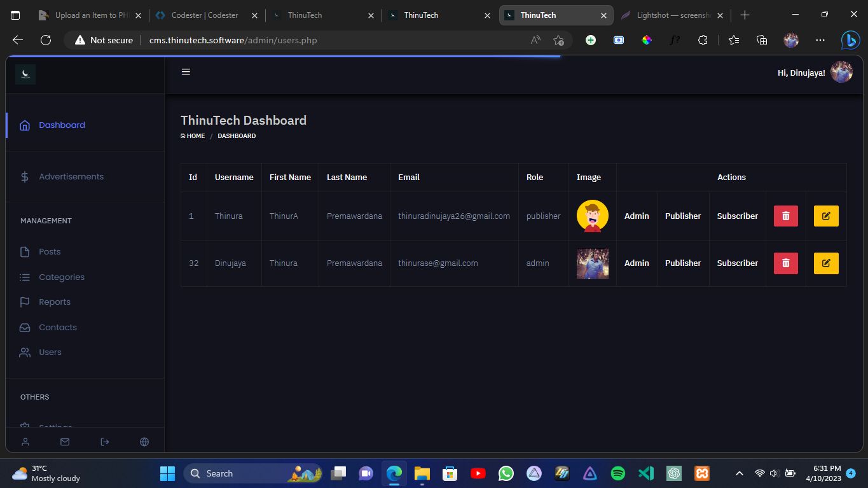This screenshot has height=488, width=868.
Task: Open Spotify from taskbar
Action: coord(617,473)
